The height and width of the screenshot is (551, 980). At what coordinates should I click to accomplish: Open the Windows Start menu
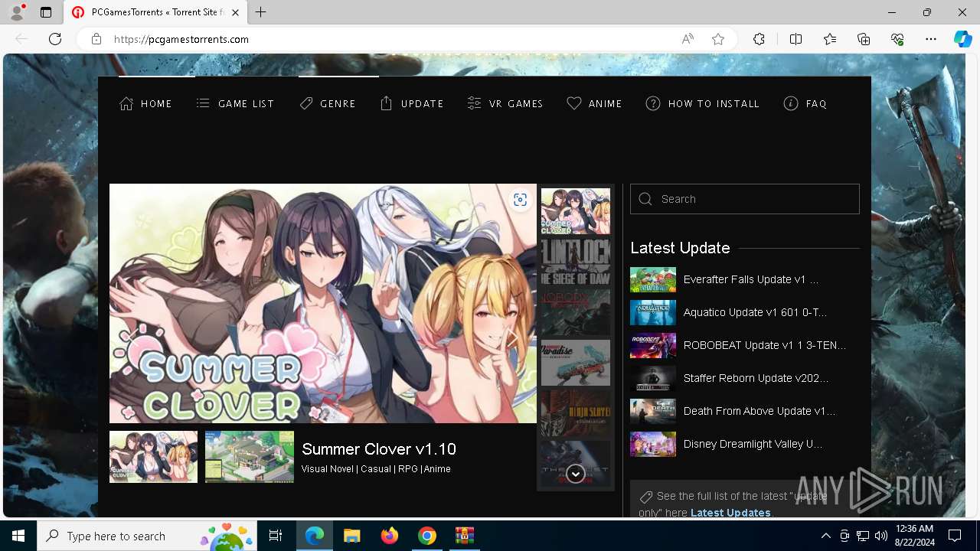click(18, 536)
